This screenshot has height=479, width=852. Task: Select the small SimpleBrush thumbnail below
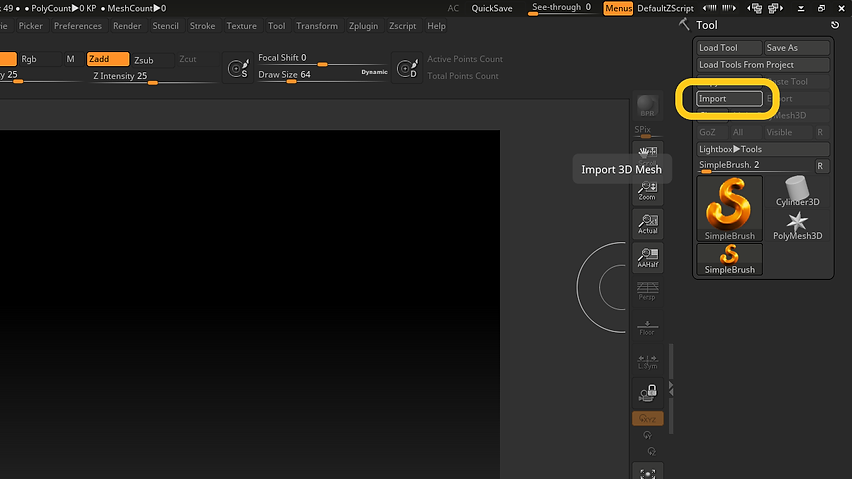[730, 259]
